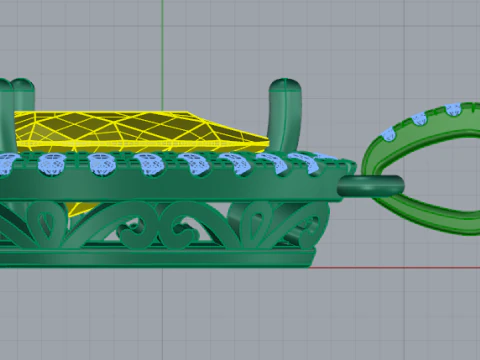The height and width of the screenshot is (360, 480).
Task: Select the dark green jump ring connector
Action: [370, 186]
